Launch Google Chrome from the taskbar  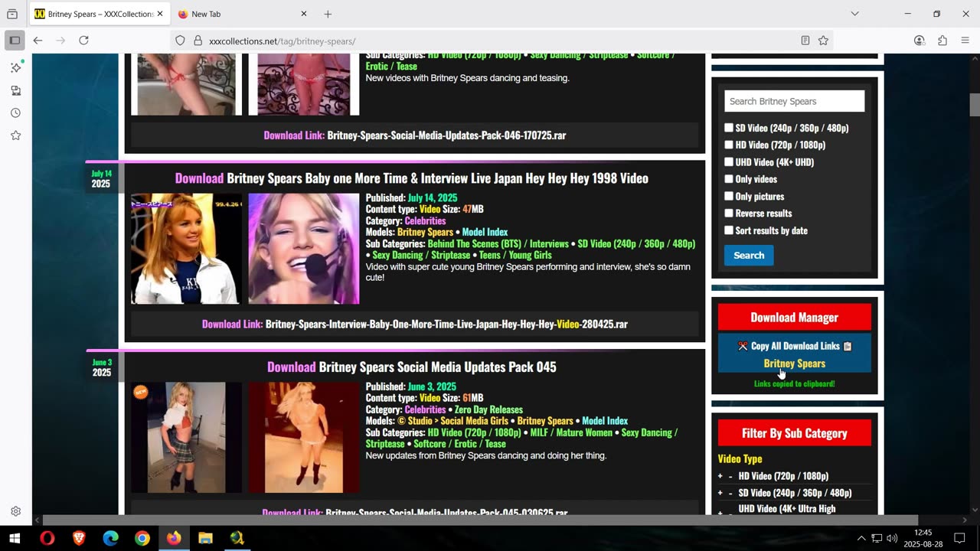(142, 538)
